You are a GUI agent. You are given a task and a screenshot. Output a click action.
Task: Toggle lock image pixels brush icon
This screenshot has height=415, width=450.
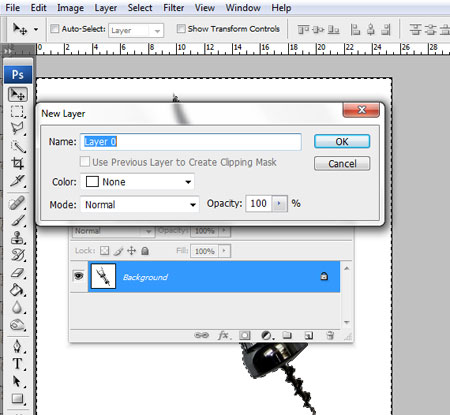click(118, 250)
